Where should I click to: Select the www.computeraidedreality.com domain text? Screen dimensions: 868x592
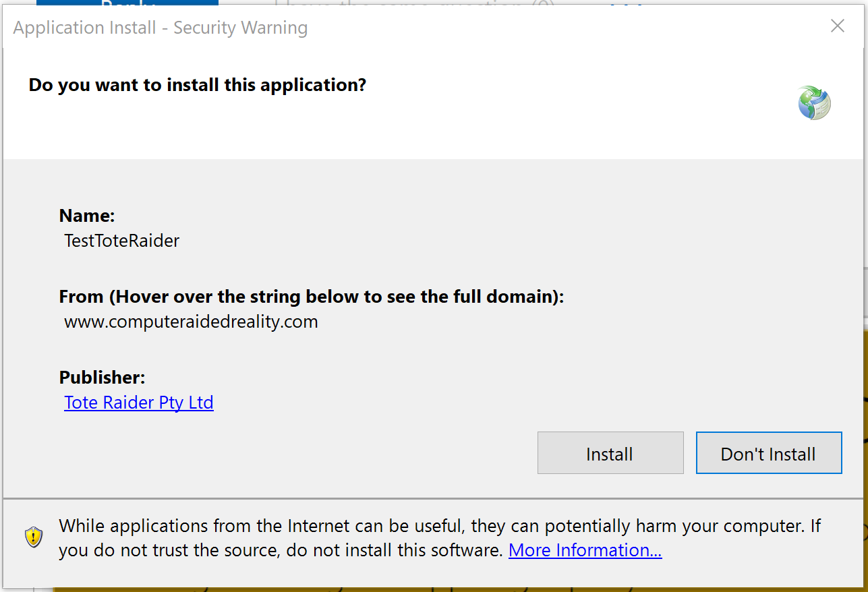[x=191, y=322]
